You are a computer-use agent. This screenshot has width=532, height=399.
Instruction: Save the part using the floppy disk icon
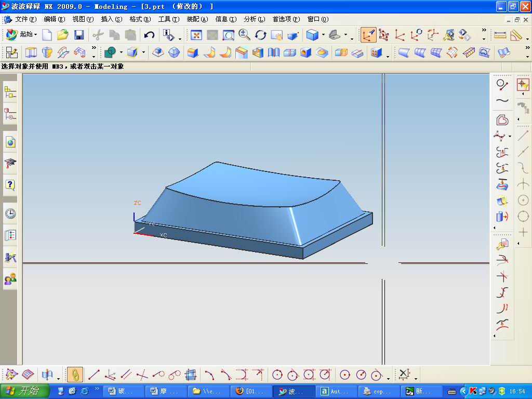[79, 35]
